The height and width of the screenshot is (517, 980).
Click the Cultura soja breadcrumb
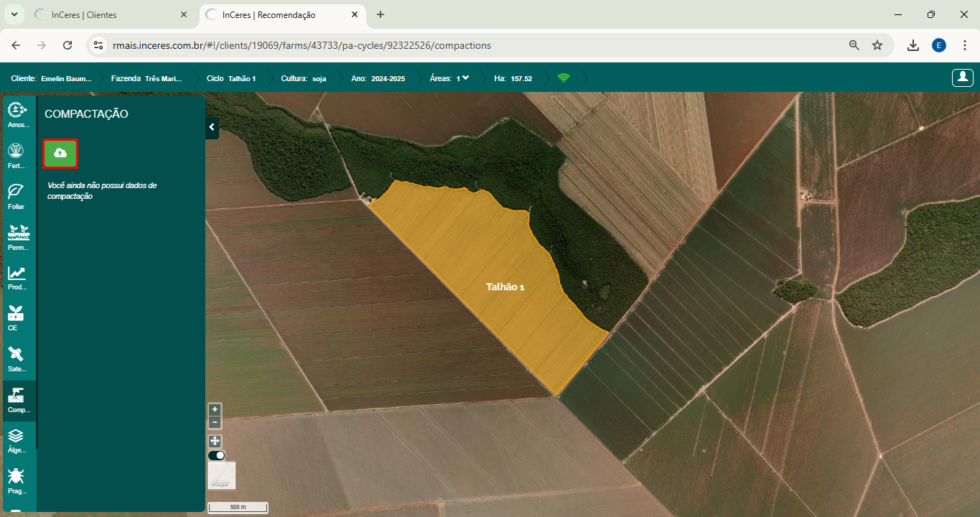(304, 78)
